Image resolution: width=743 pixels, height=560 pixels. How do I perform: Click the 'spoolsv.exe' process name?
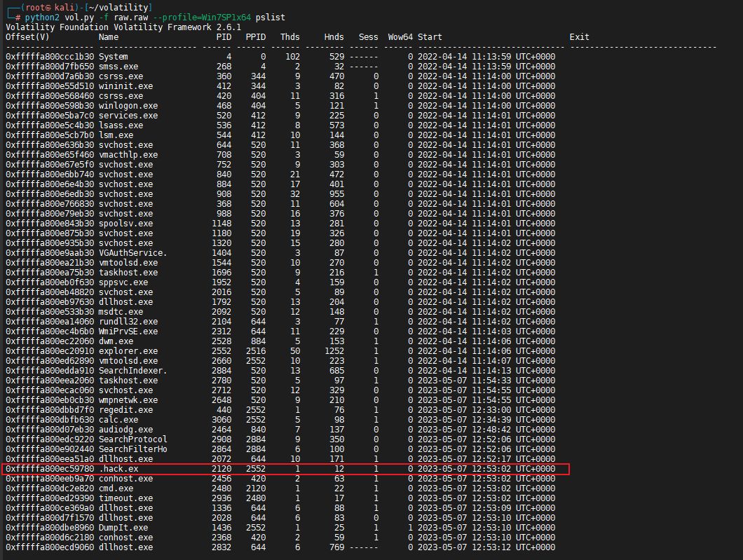click(x=125, y=224)
